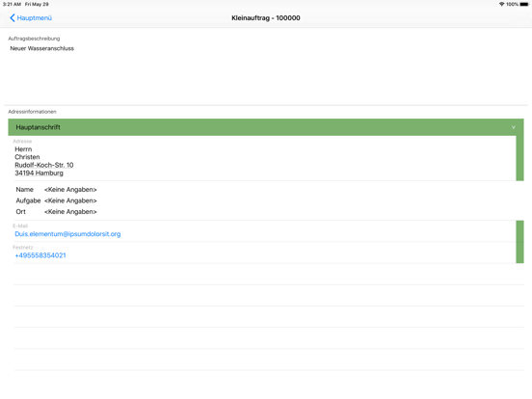Viewport: 532px width, 399px height.
Task: Select the Hauptanschrift header label
Action: 38,127
